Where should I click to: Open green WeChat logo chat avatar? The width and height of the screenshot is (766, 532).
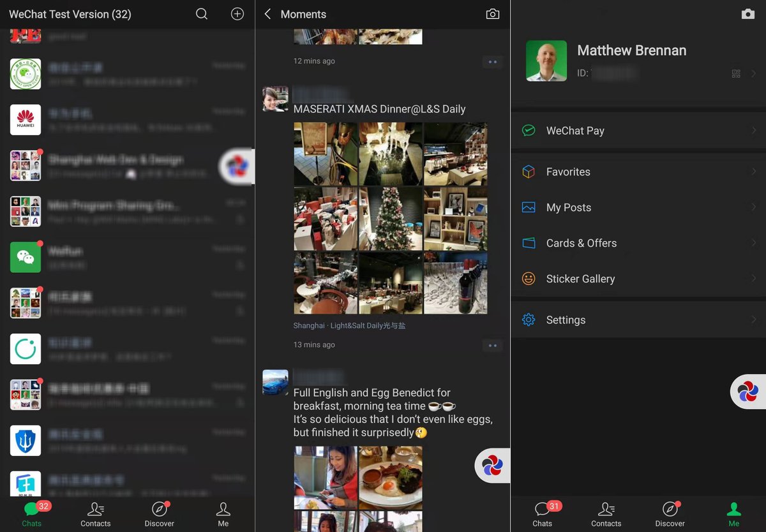coord(26,257)
